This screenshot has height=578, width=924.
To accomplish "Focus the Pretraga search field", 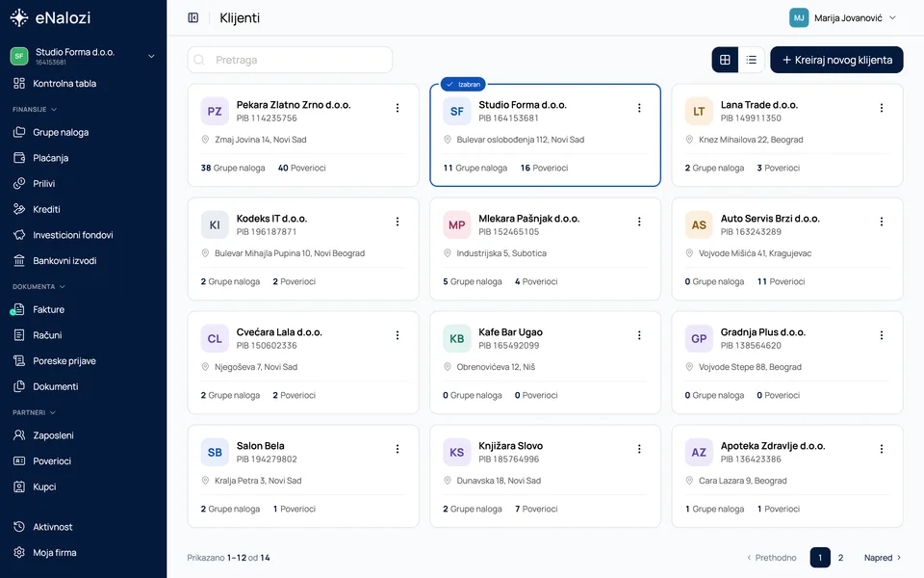I will coord(290,60).
